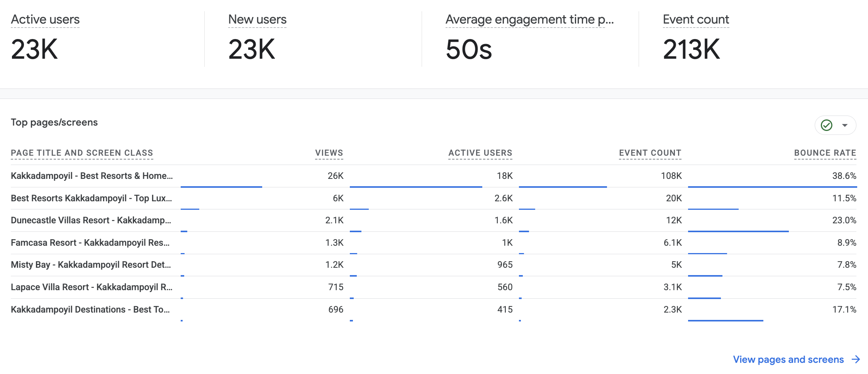The width and height of the screenshot is (868, 374).
Task: Click the 38.6% bounce rate bar
Action: click(772, 187)
